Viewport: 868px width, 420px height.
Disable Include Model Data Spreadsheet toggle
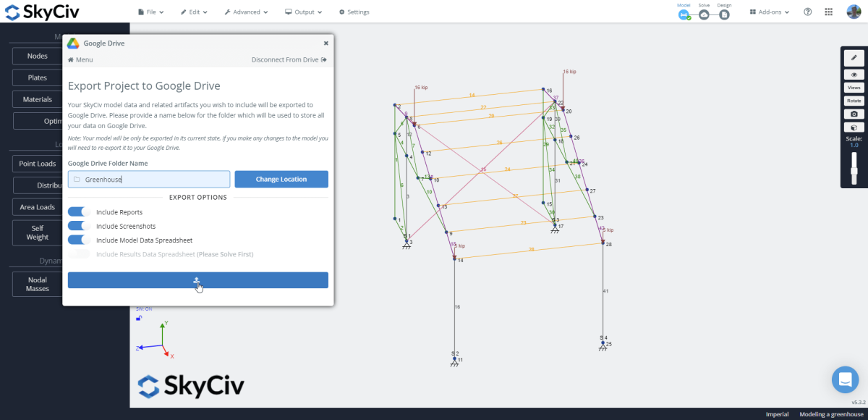pyautogui.click(x=80, y=240)
